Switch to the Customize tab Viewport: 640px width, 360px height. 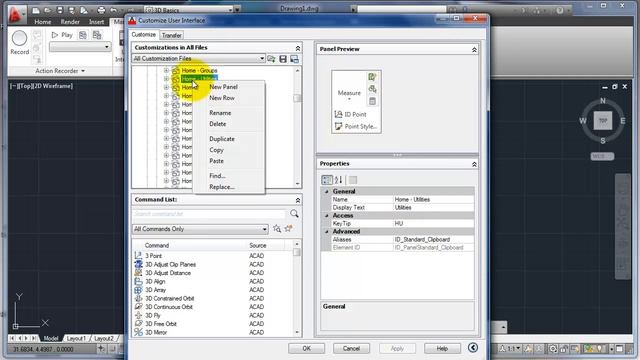(144, 35)
